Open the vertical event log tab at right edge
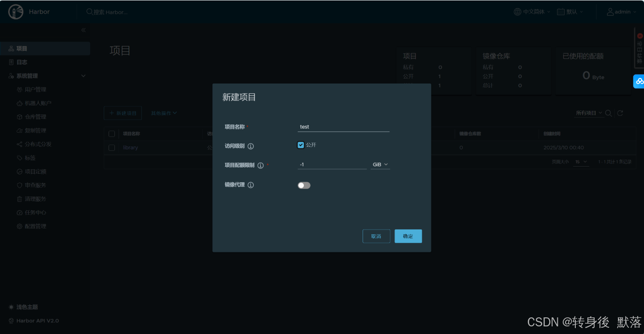The width and height of the screenshot is (644, 334). pyautogui.click(x=640, y=48)
